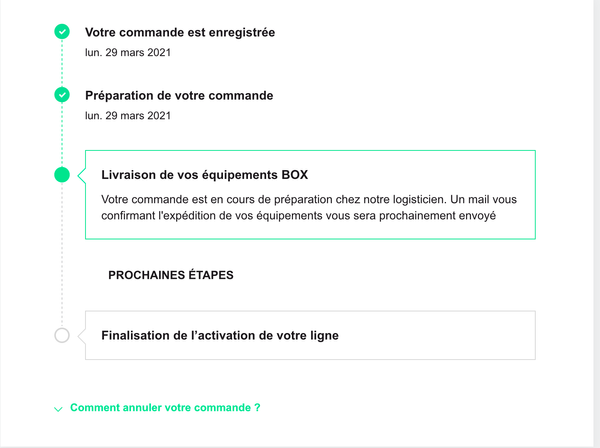
Task: Click the pointer arrow on the Livraison card's edge
Action: [82, 175]
